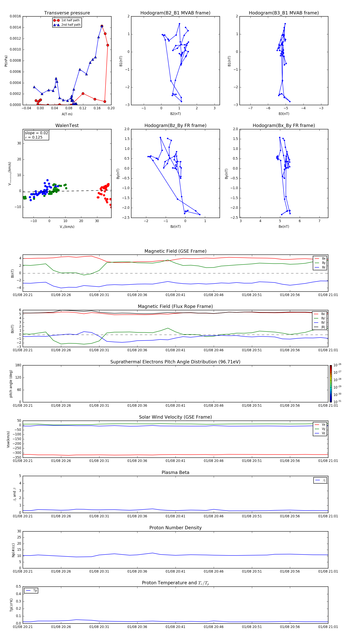Click the 'Hodogram(Bx_By FR frame)' title

[284, 125]
